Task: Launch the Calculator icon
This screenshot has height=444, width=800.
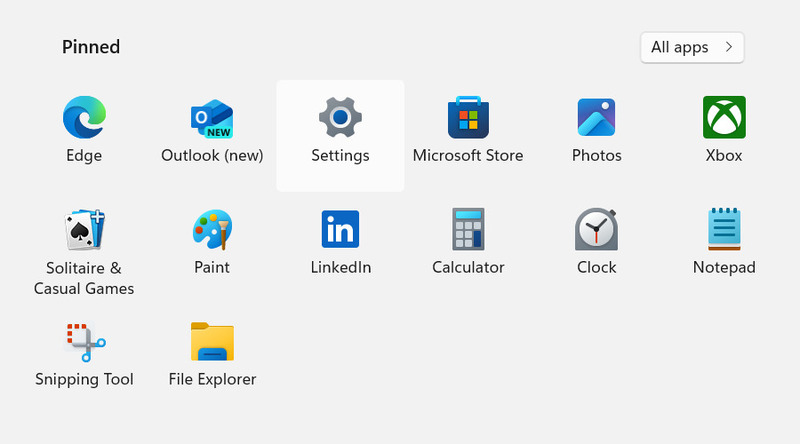Action: coord(468,229)
